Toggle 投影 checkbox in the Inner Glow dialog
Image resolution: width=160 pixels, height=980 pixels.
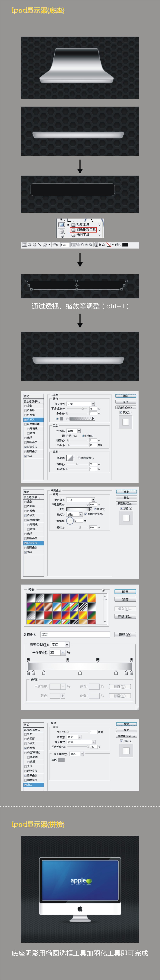click(25, 406)
